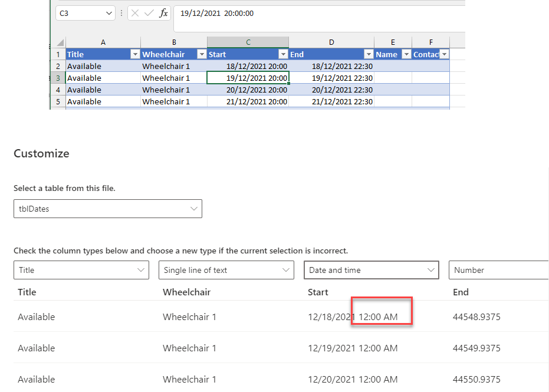Open the Start column filter dropdown
Viewport: 549px width, 392px height.
pyautogui.click(x=283, y=54)
